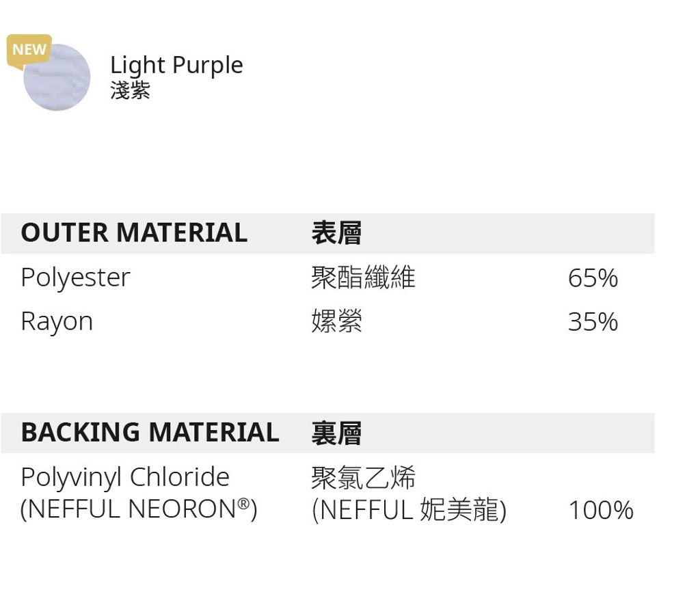Screen dimensions: 700x603
Task: Click the NEFFUL 妮美龍 text
Action: tap(409, 510)
